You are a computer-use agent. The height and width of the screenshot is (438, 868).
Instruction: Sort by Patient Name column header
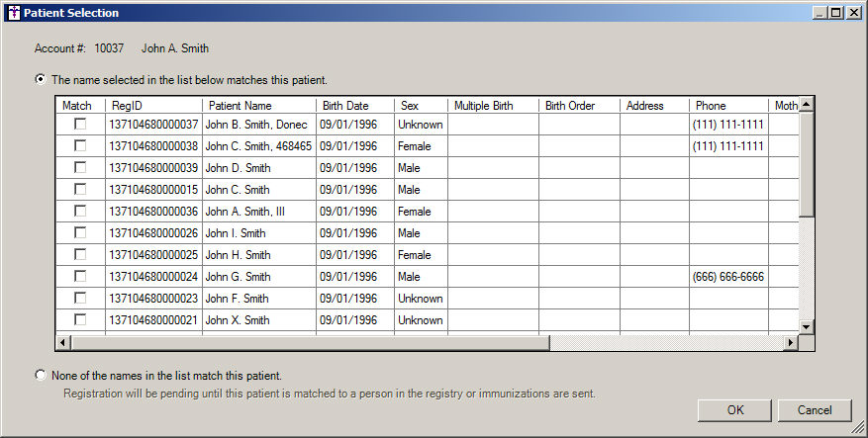(x=259, y=105)
